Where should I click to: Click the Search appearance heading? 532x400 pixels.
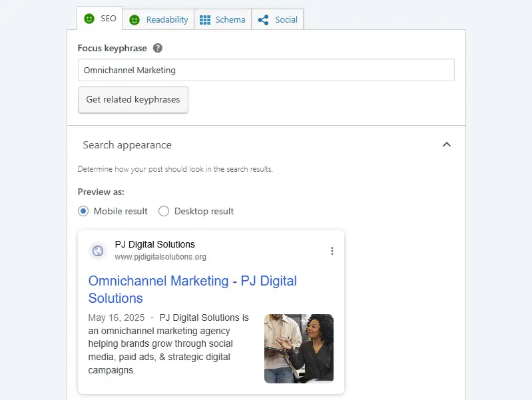[127, 145]
